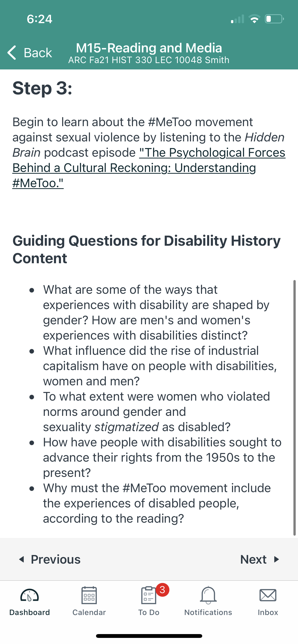
Task: Go to the Previous module page
Action: pyautogui.click(x=50, y=559)
